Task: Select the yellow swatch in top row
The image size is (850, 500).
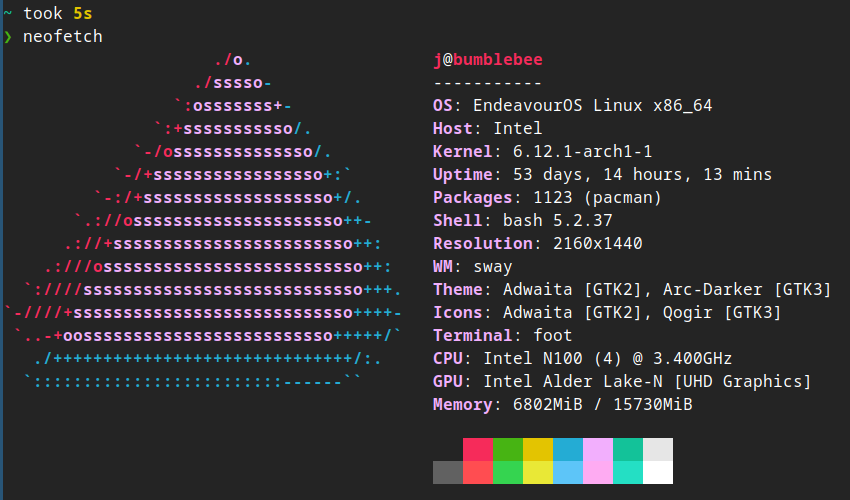Action: (538, 449)
